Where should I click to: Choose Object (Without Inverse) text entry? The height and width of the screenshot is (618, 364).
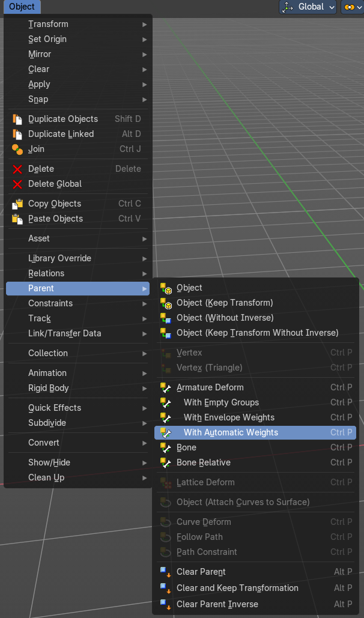[225, 318]
